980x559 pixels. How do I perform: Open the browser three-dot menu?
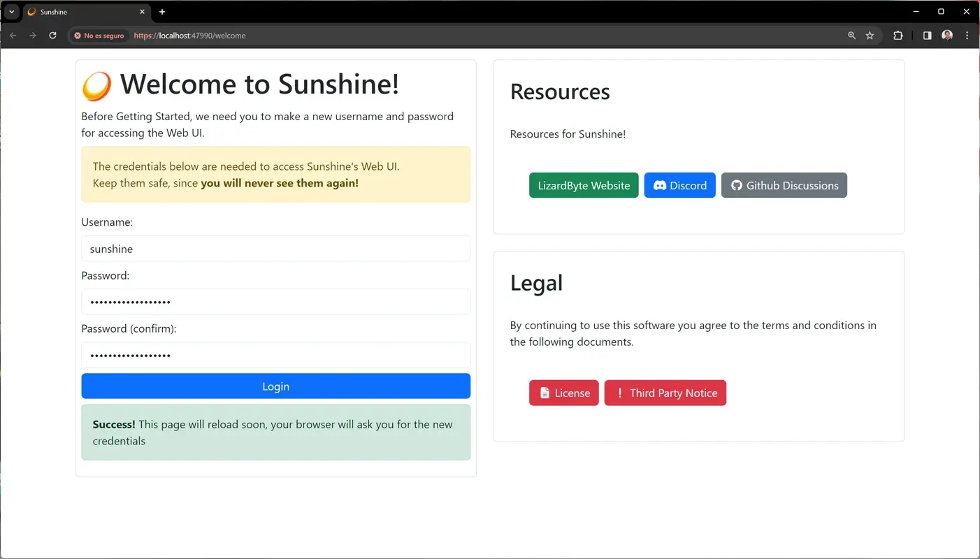coord(967,35)
